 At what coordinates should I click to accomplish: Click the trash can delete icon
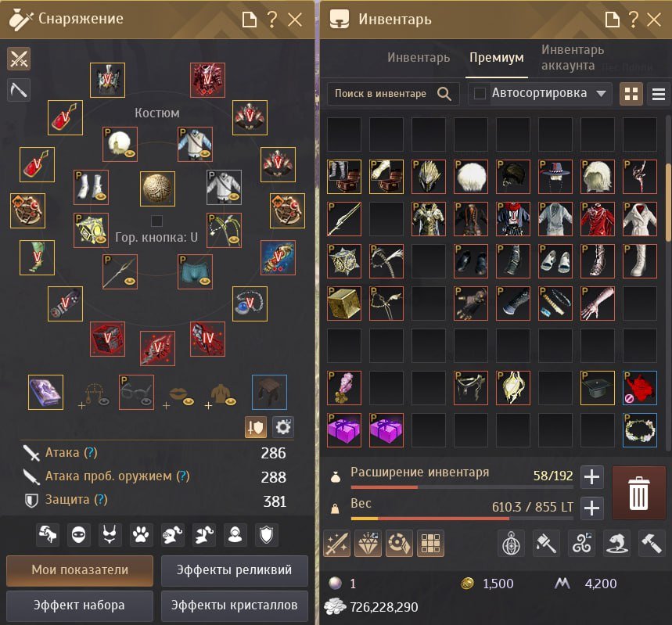point(638,493)
